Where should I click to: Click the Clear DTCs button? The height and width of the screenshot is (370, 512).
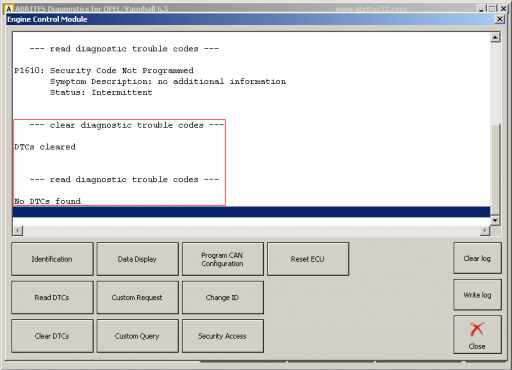(x=52, y=336)
